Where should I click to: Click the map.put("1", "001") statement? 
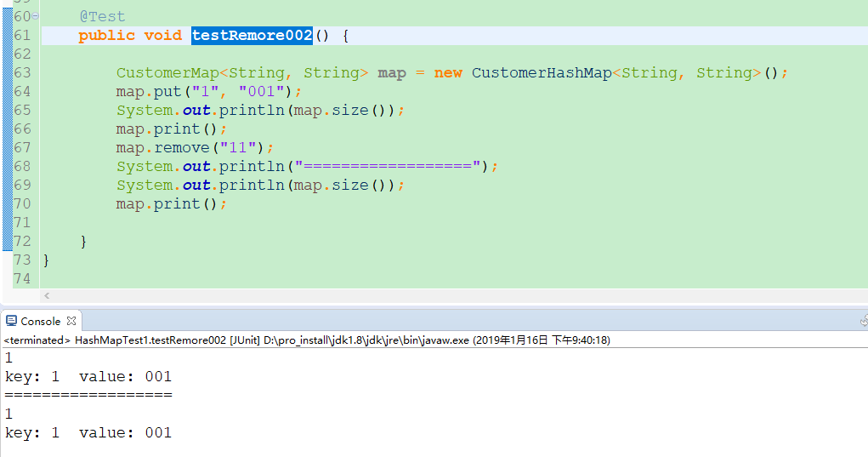pos(208,91)
